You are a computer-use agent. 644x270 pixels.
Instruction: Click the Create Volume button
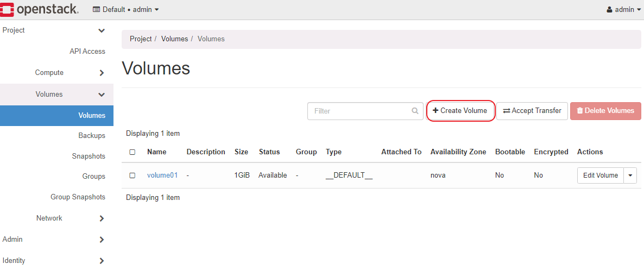(460, 111)
